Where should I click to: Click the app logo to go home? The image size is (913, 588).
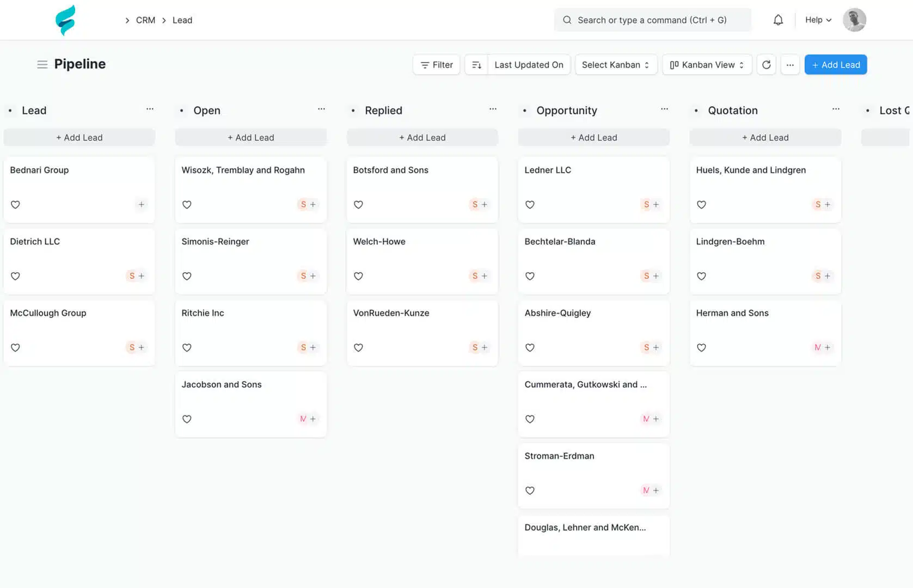[x=65, y=20]
